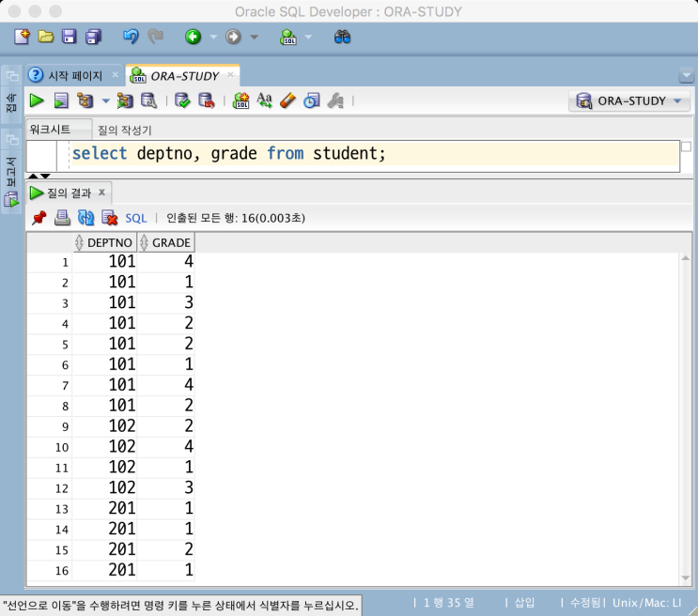Expand editor with the splitter down arrow
This screenshot has width=698, height=616.
45,177
